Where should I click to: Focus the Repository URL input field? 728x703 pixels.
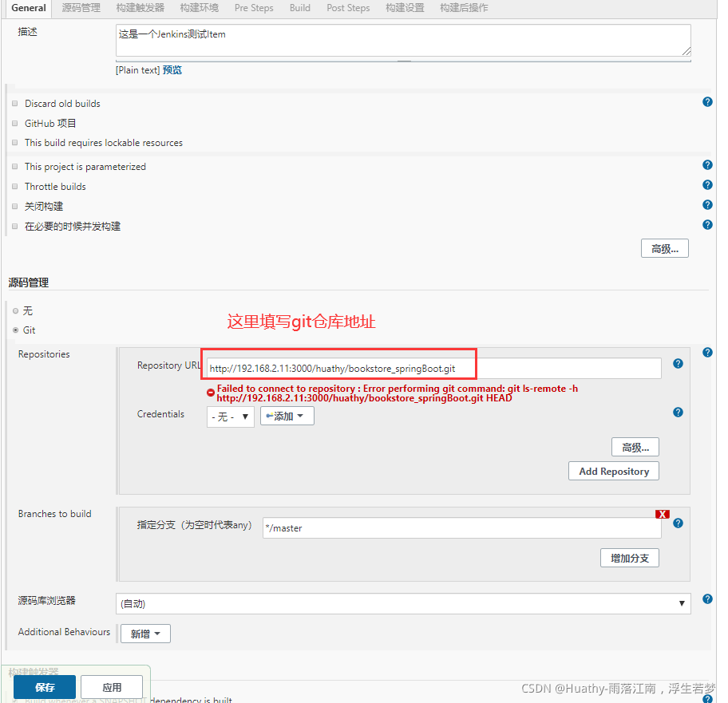tap(433, 369)
